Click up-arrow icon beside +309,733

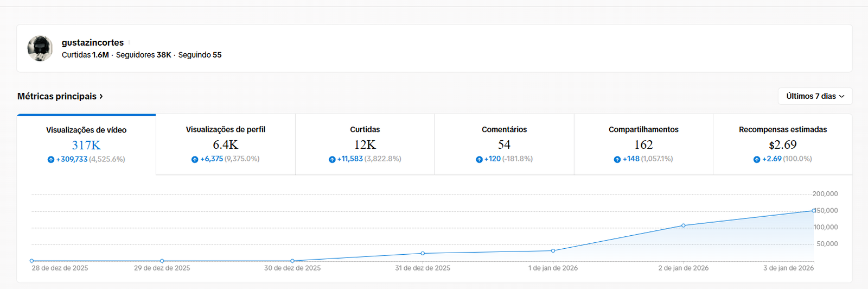pos(51,160)
